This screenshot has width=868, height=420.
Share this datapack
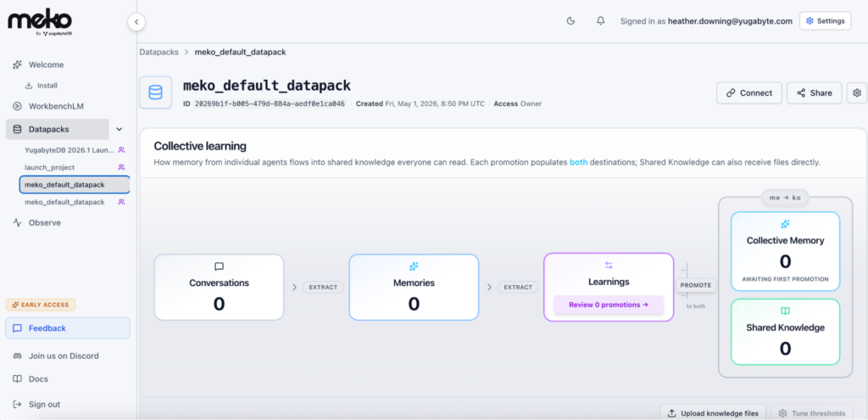point(815,93)
